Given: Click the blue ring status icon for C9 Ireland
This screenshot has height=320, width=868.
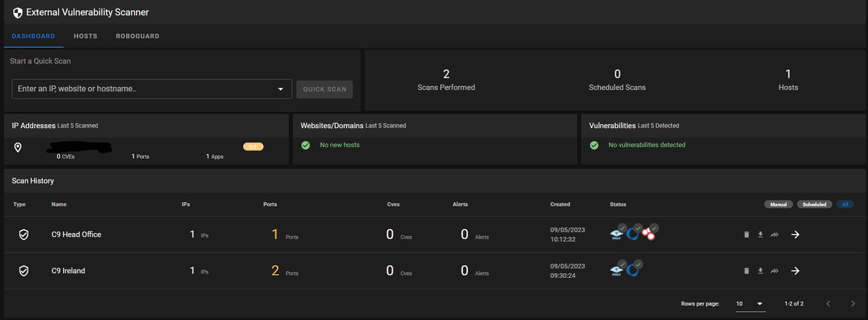Looking at the screenshot, I should [x=633, y=270].
